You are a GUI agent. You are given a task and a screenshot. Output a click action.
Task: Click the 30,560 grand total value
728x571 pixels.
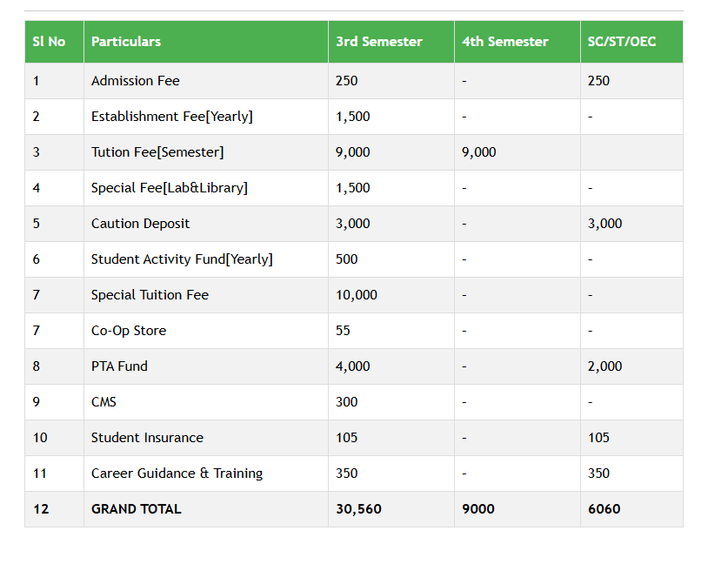click(x=358, y=509)
